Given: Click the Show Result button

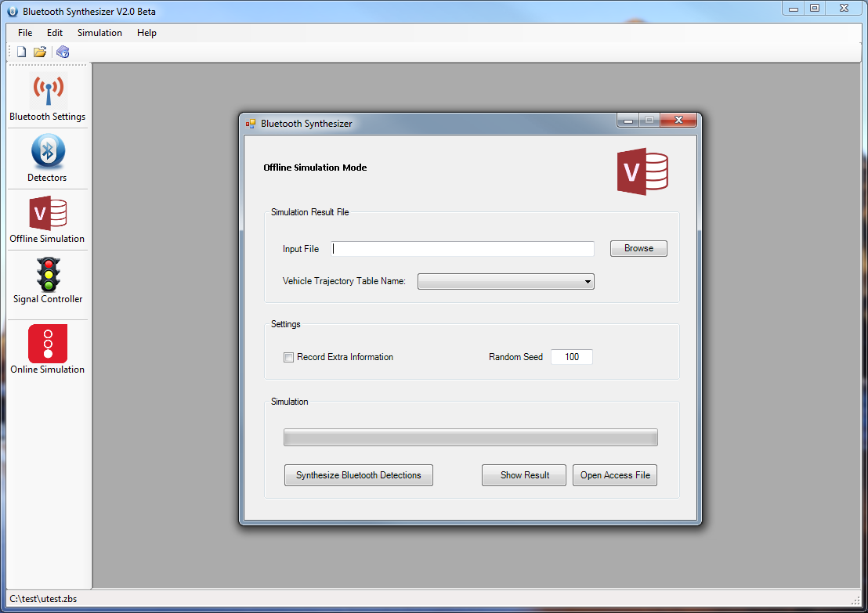Looking at the screenshot, I should 523,475.
